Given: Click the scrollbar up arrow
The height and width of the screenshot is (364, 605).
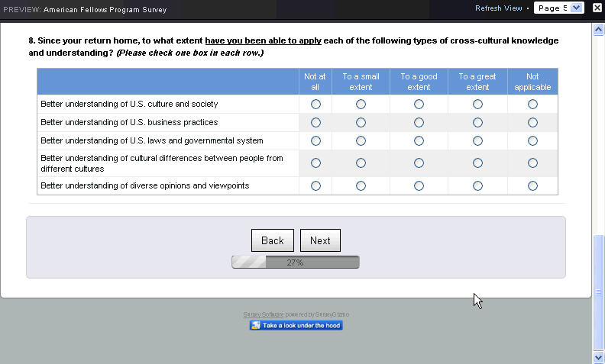Looking at the screenshot, I should coord(599,30).
